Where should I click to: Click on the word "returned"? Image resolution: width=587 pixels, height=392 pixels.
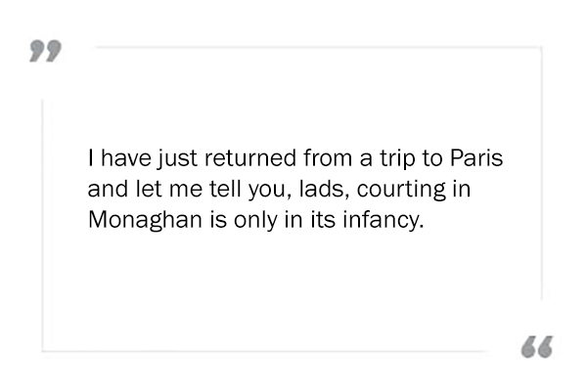pos(250,157)
